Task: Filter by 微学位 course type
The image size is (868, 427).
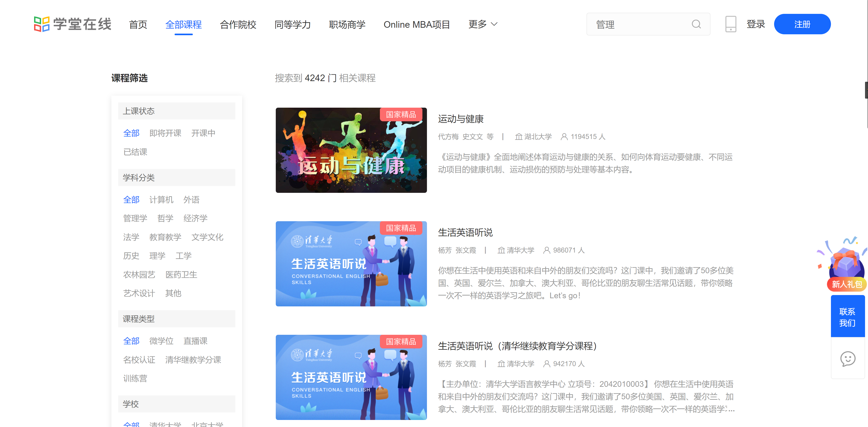Action: pyautogui.click(x=161, y=341)
